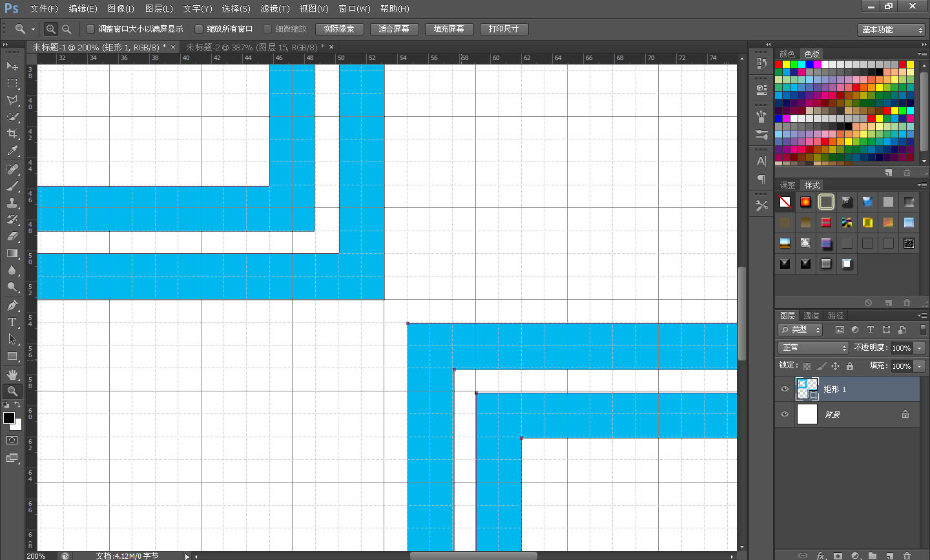Select the Horizontal Type tool
The width and height of the screenshot is (930, 560).
tap(12, 322)
